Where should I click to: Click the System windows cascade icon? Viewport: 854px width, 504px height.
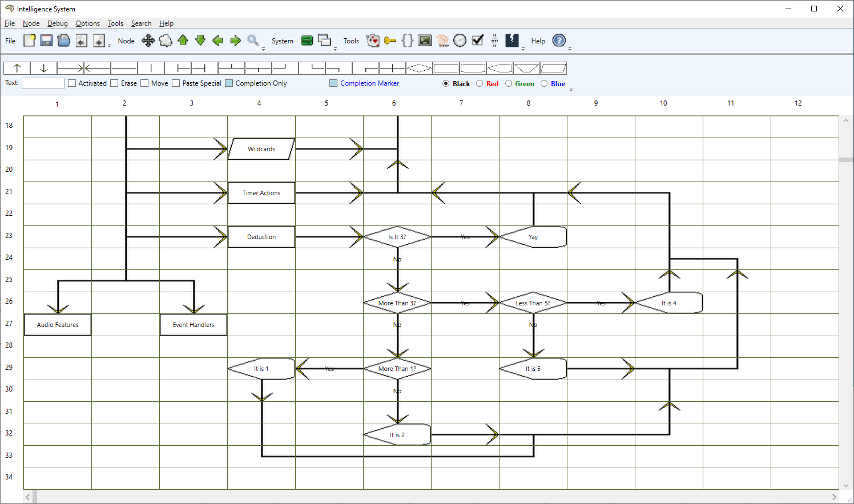pyautogui.click(x=325, y=41)
